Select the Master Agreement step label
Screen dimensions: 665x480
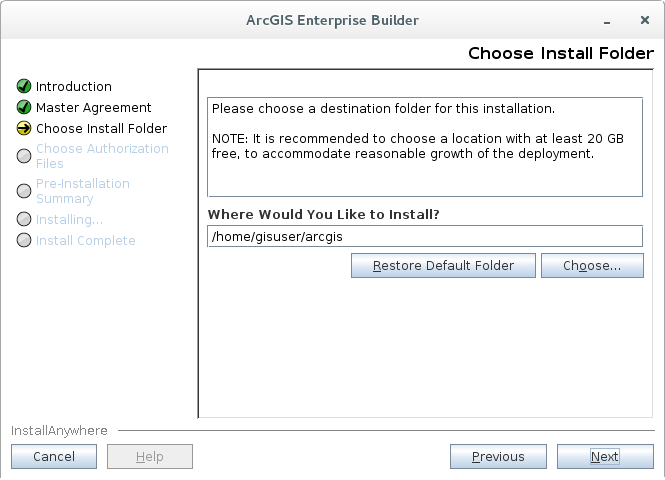click(x=94, y=107)
